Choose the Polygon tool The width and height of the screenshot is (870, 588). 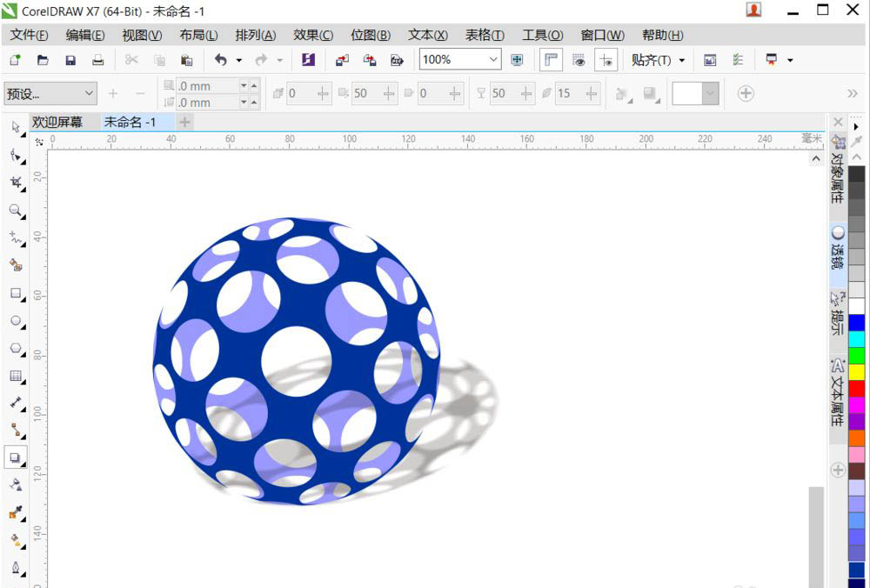16,348
